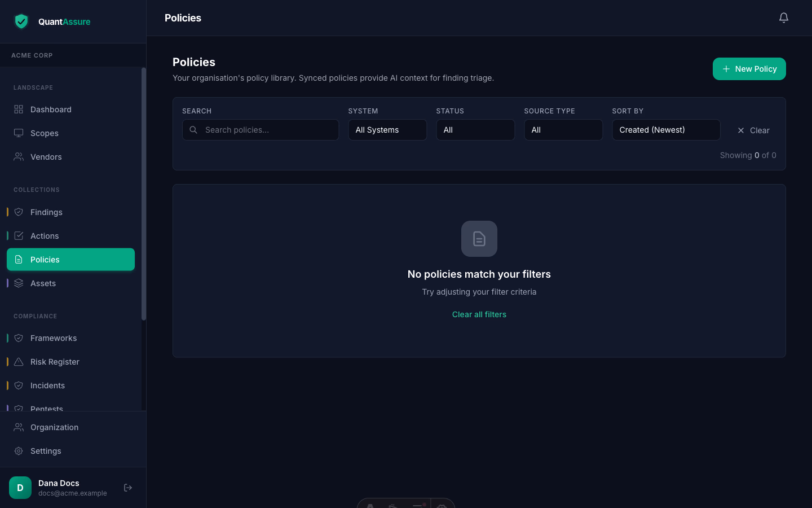This screenshot has width=812, height=508.
Task: Open the All Systems dropdown
Action: pyautogui.click(x=387, y=130)
